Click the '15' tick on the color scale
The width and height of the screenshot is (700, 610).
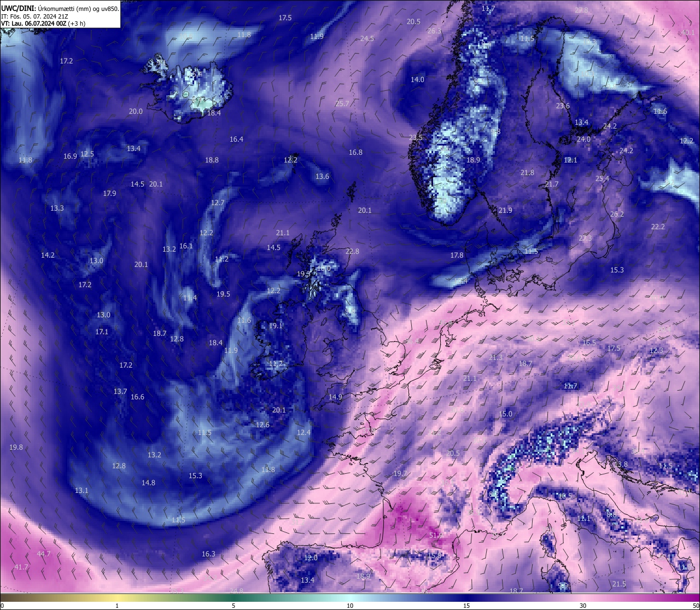point(466,606)
